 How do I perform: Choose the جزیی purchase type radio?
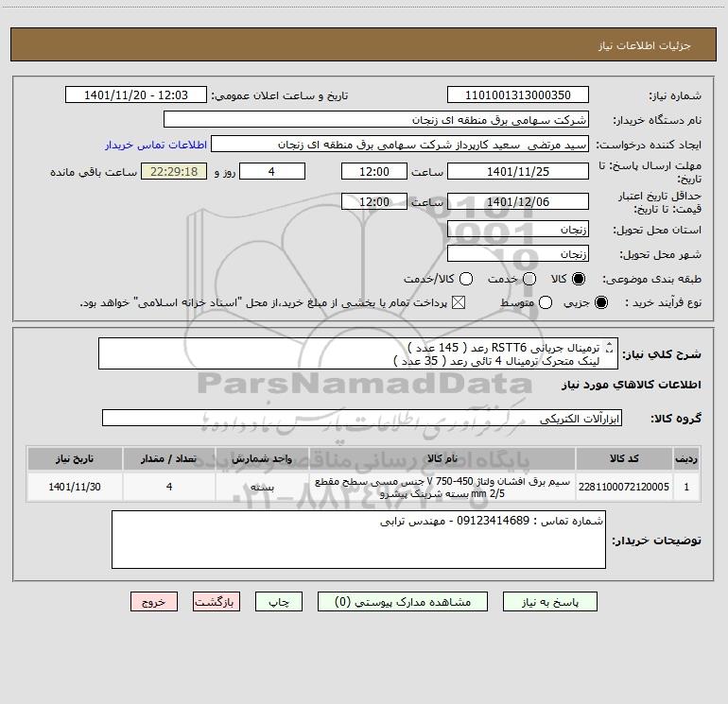click(600, 302)
